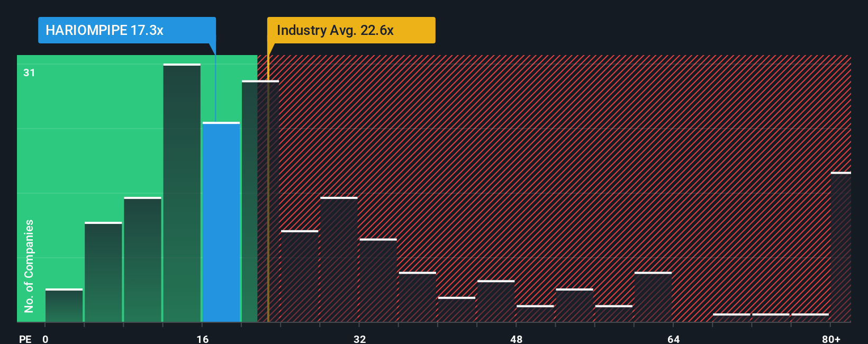Click the 80+ bar at the far right
868x344 pixels.
coord(841,247)
